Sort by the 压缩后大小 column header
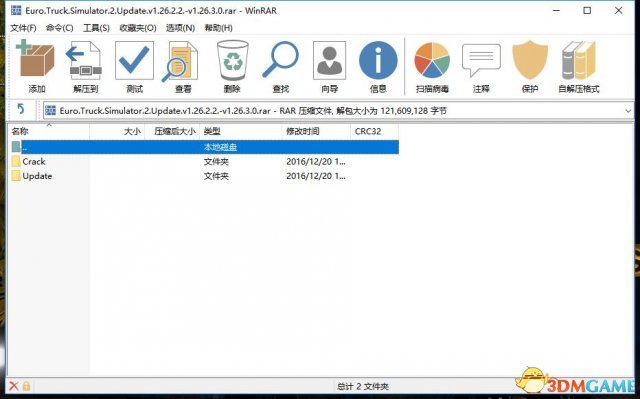The image size is (640, 399). click(x=172, y=131)
